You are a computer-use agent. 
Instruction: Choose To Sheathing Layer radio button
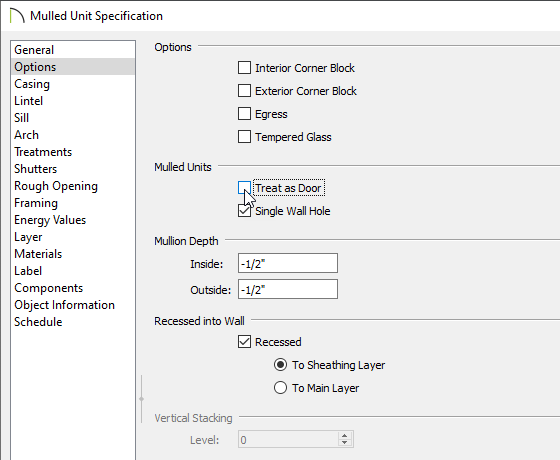pyautogui.click(x=280, y=365)
